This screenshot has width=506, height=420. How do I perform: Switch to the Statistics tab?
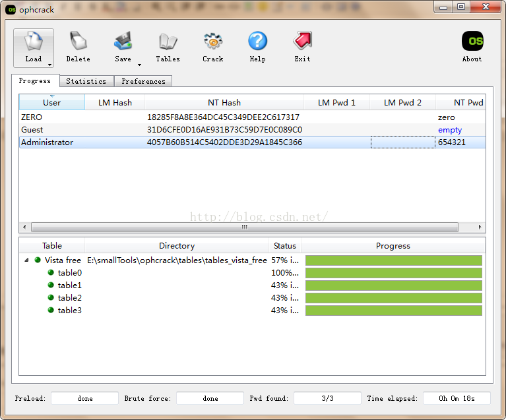point(86,81)
